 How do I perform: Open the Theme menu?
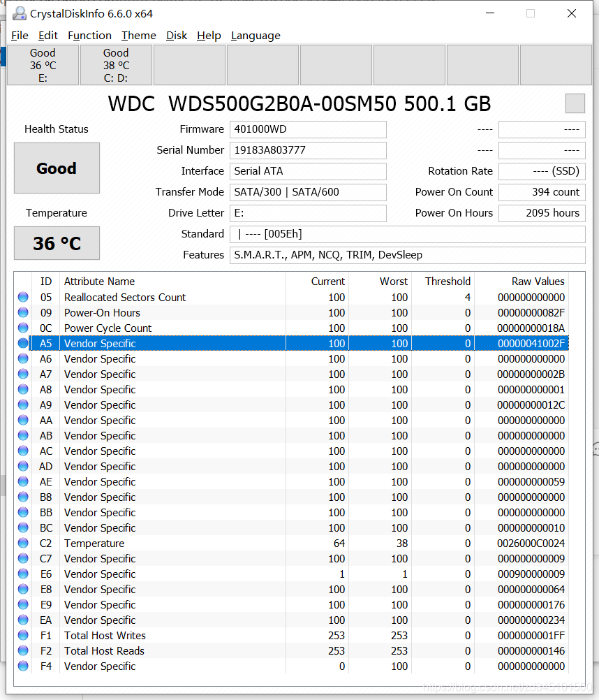pyautogui.click(x=139, y=35)
